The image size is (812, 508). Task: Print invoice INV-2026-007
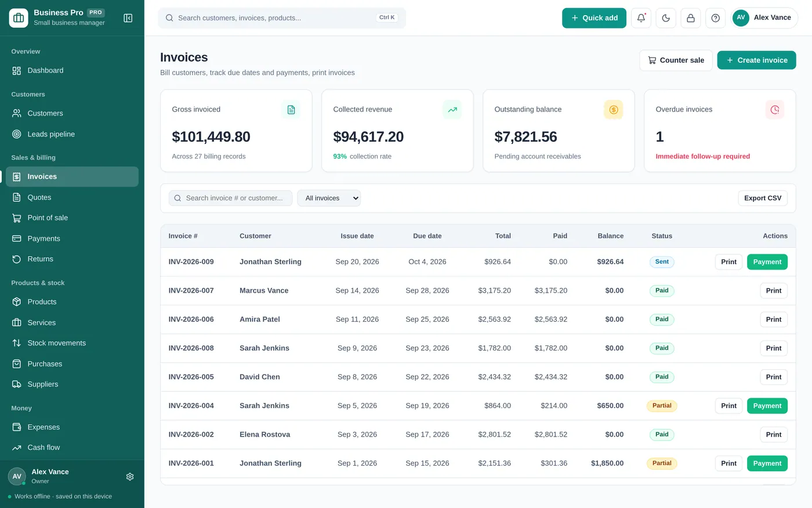point(774,291)
